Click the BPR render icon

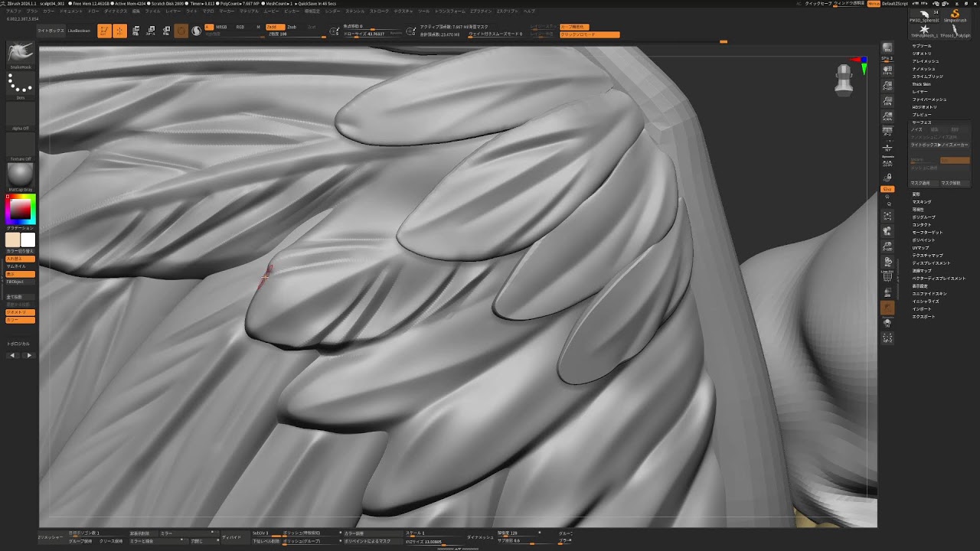click(887, 48)
